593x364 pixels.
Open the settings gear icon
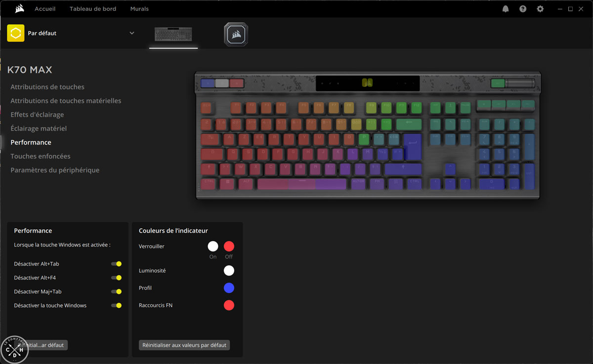click(540, 9)
